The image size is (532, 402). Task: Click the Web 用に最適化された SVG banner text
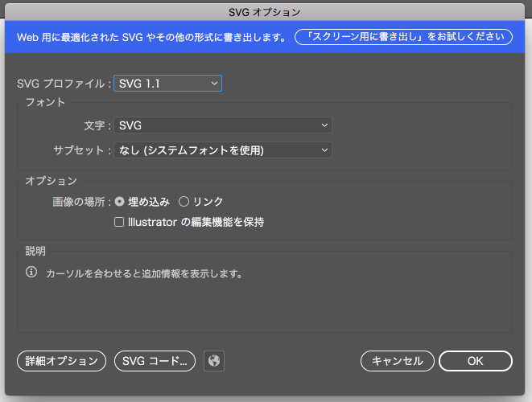(x=151, y=37)
